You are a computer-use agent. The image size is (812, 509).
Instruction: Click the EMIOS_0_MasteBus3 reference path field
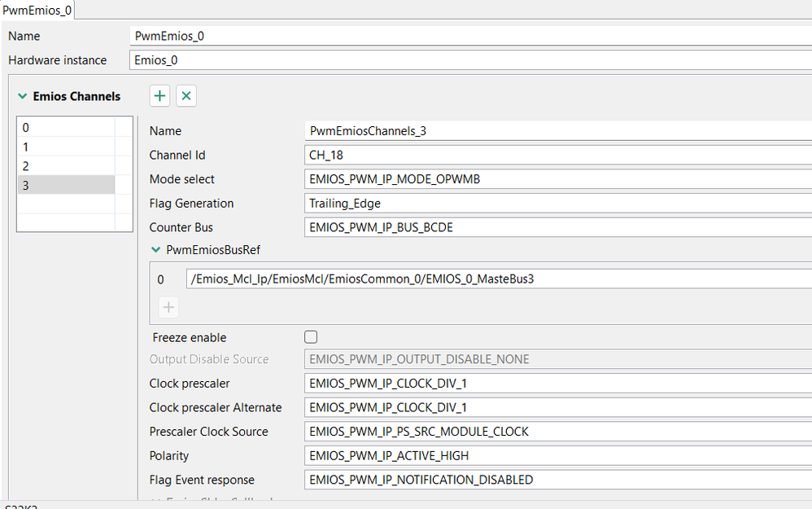(x=498, y=279)
